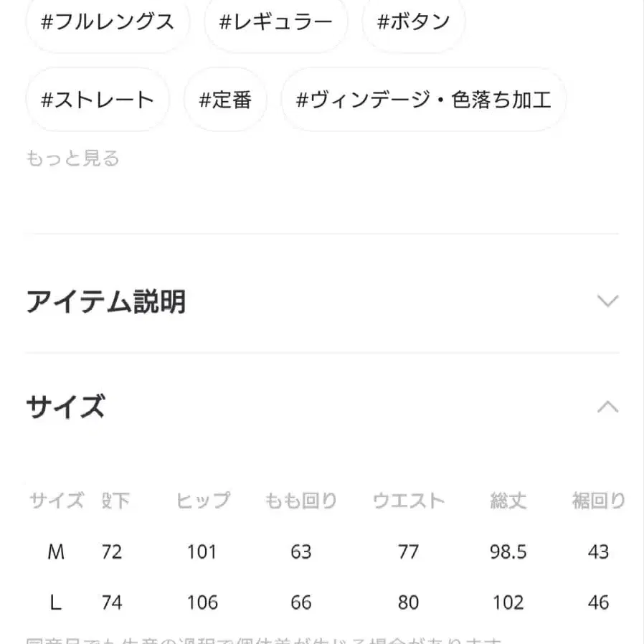Click the up chevron next to サイズ
This screenshot has width=644, height=644.
click(608, 407)
